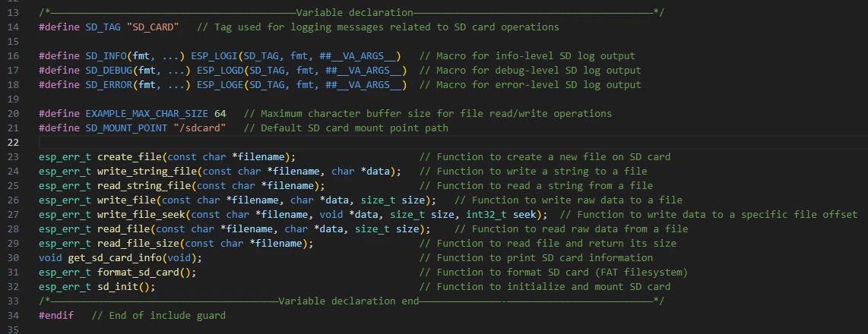Click line number 23 in the gutter

click(x=12, y=157)
